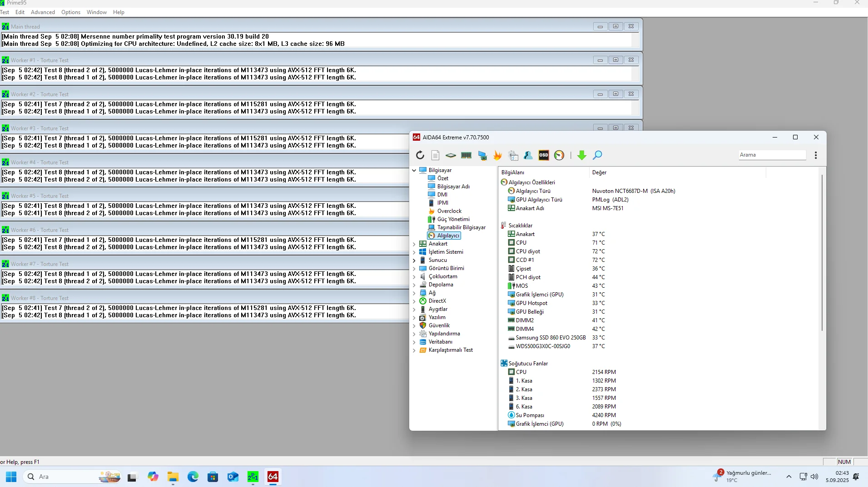Click the Değer column header
Screen dimensions: 868x487
(677, 172)
